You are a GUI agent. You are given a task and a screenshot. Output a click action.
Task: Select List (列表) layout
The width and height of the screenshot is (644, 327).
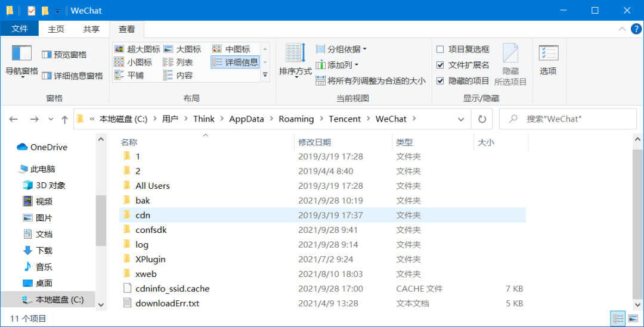point(178,63)
